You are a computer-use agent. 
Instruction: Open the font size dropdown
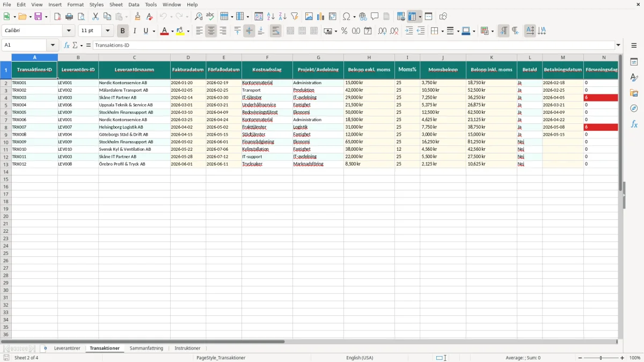pos(107,31)
